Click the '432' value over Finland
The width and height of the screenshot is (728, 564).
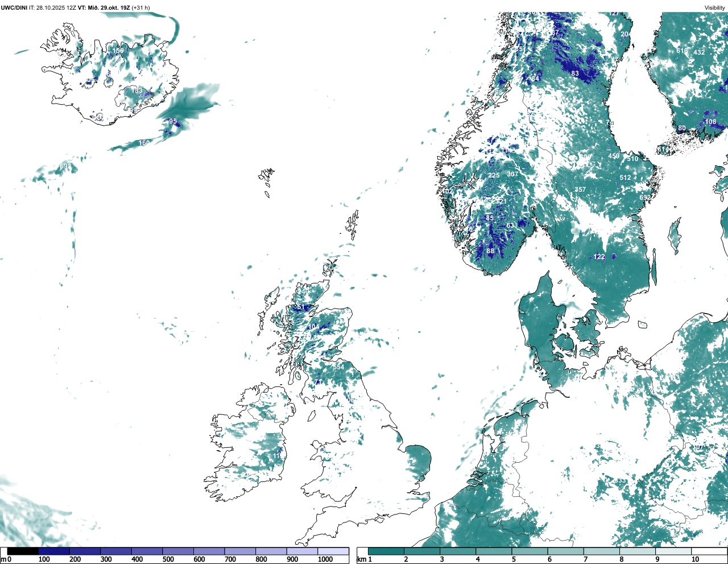(700, 52)
